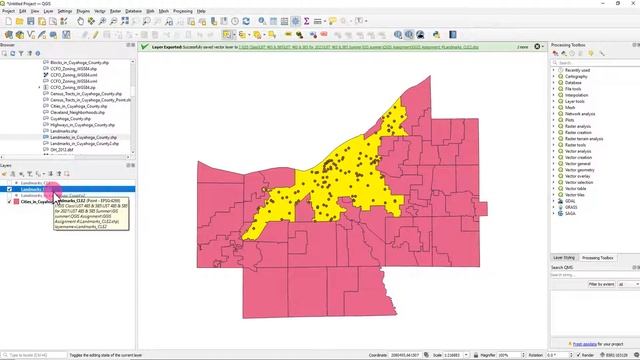Click the Select Features tool icon
640x360 pixels.
pyautogui.click(x=227, y=35)
